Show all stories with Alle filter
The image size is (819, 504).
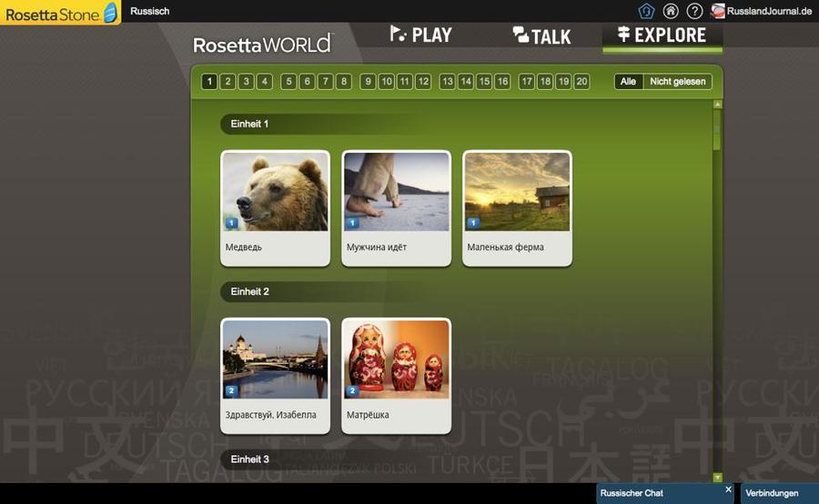coord(628,82)
